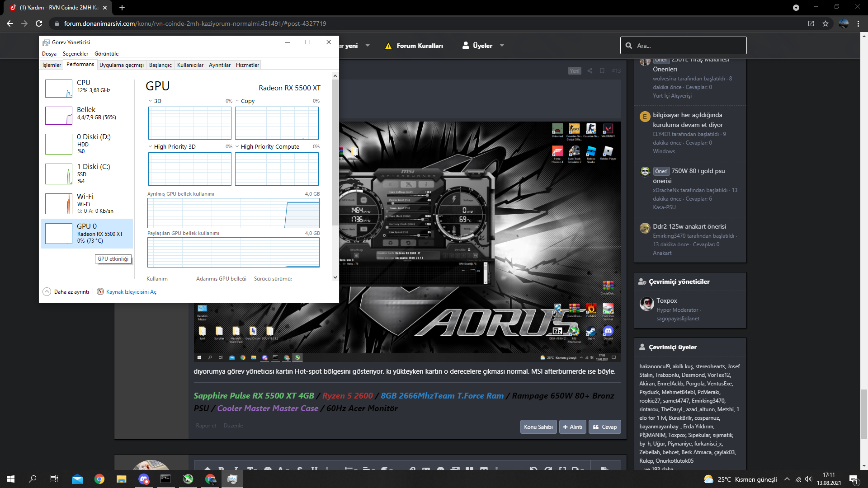
Task: Open the Mail app from the taskbar
Action: tap(77, 479)
